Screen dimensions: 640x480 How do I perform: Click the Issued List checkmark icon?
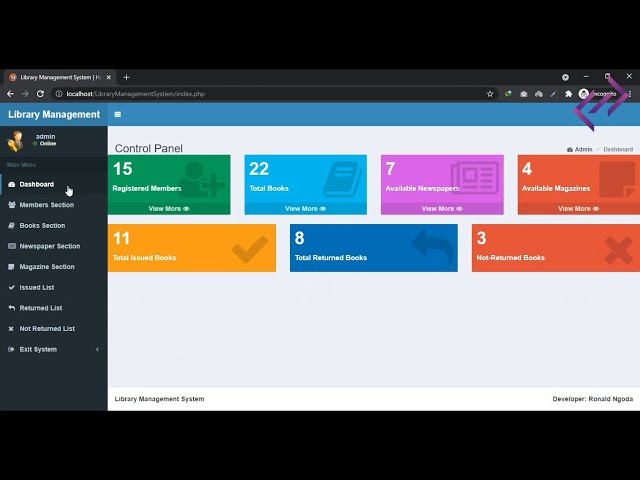tap(11, 287)
